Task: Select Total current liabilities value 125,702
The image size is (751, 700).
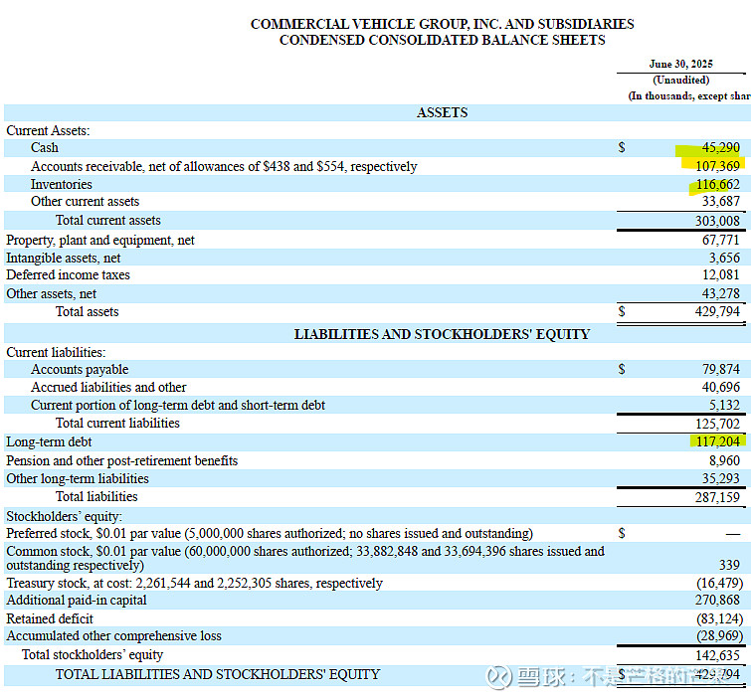Action: click(717, 425)
